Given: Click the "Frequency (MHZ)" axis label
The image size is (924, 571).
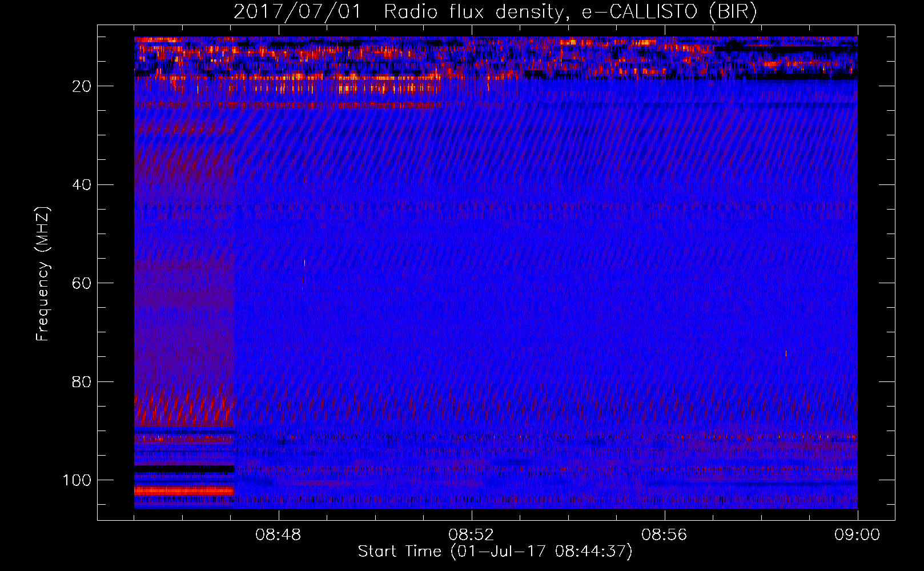Looking at the screenshot, I should click(x=43, y=274).
